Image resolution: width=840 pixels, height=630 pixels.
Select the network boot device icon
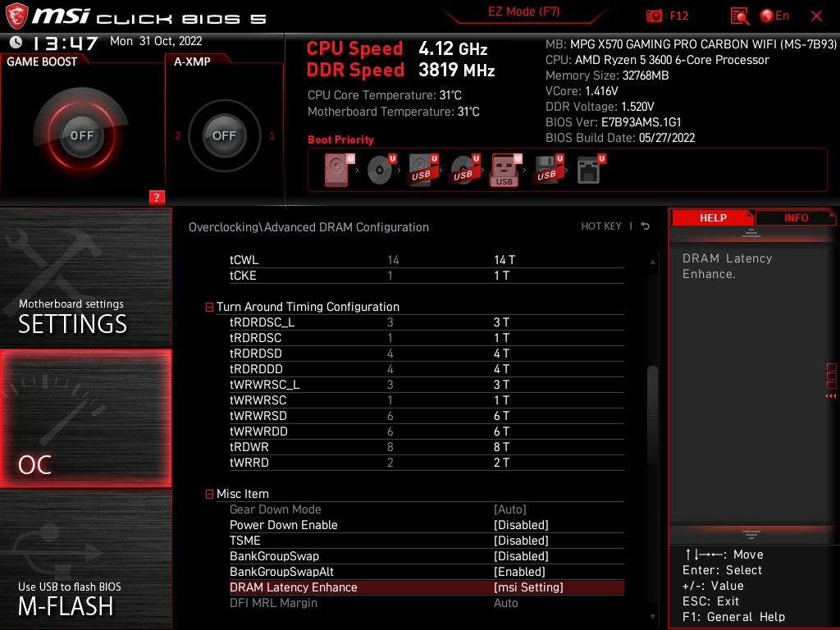591,170
